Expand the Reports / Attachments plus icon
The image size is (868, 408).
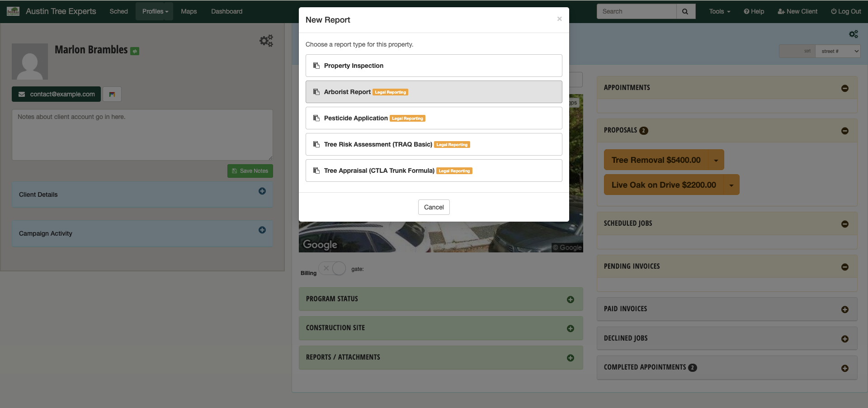571,358
